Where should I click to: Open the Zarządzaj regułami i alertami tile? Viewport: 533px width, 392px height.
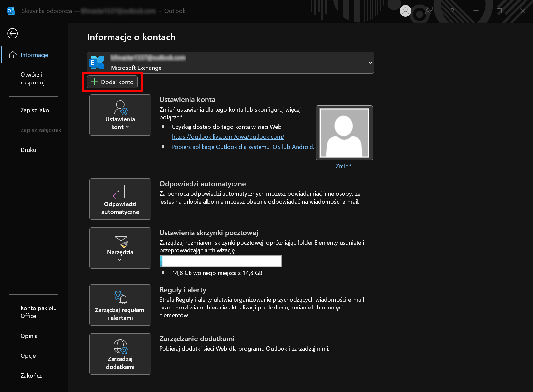(x=120, y=305)
